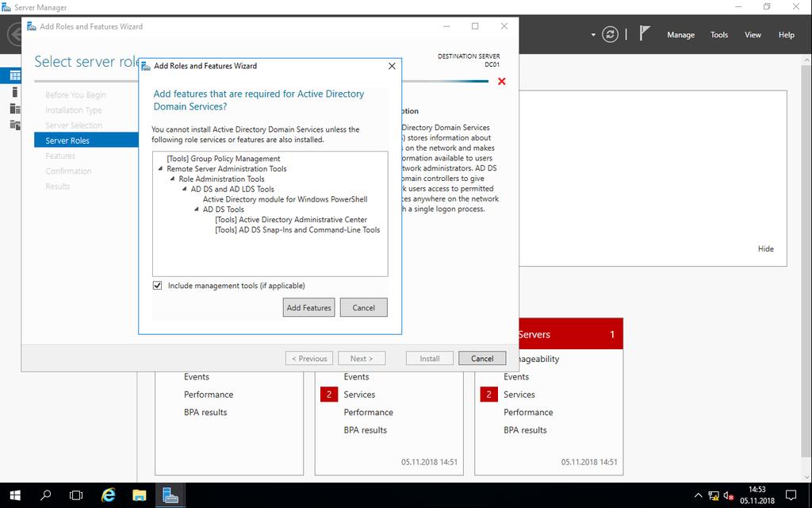Click the muted volume icon in the tray

729,496
